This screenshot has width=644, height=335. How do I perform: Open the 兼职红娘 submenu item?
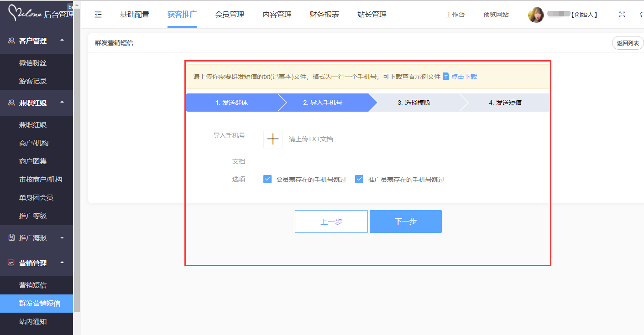pos(33,125)
